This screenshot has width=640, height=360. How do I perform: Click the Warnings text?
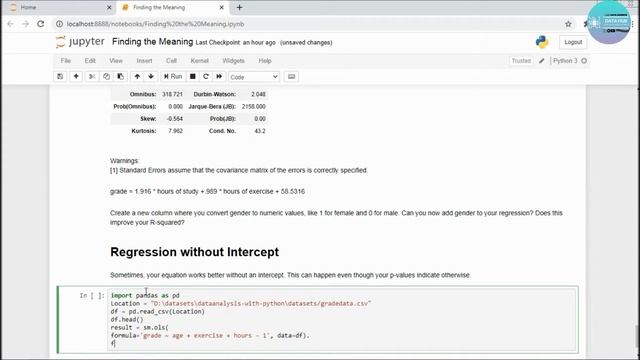(x=124, y=161)
